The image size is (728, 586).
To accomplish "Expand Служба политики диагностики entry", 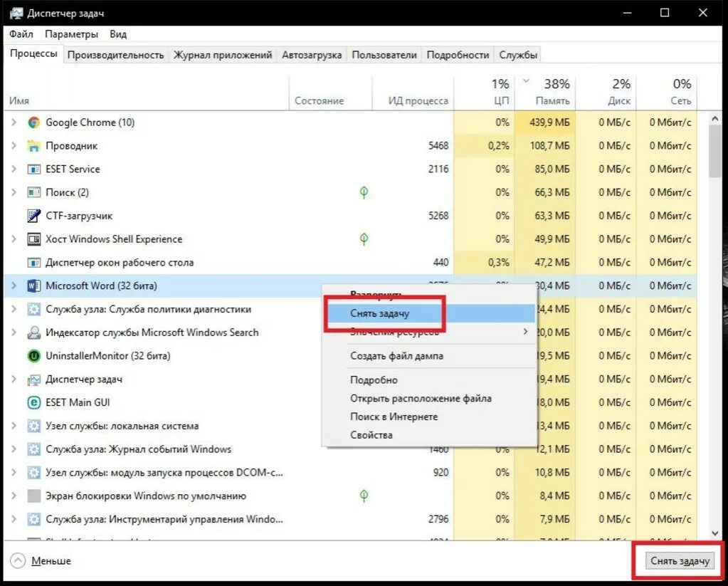I will click(x=14, y=308).
